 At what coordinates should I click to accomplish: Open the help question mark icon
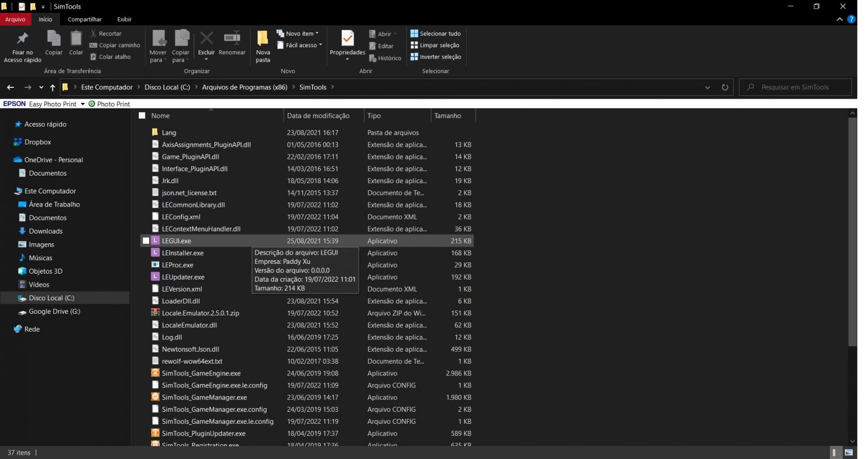click(852, 19)
